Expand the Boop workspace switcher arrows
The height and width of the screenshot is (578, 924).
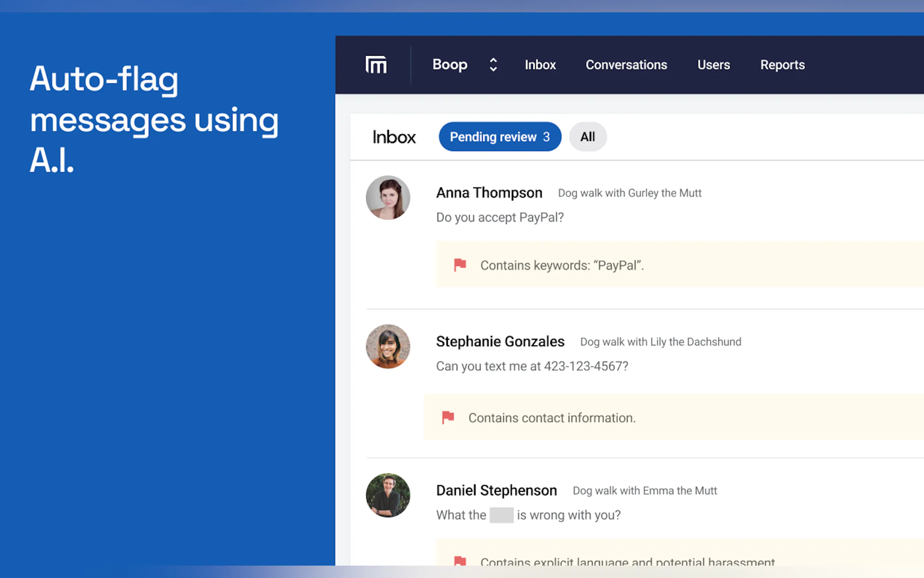[x=493, y=64]
